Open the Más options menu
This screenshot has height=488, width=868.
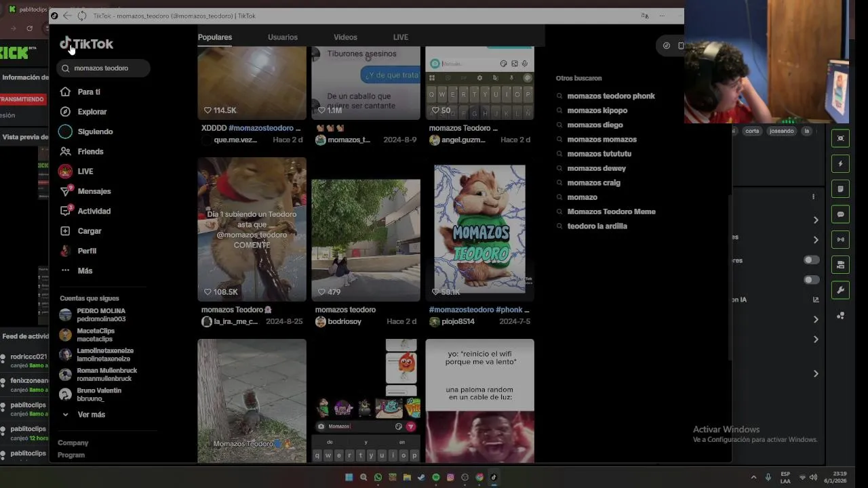(x=76, y=270)
